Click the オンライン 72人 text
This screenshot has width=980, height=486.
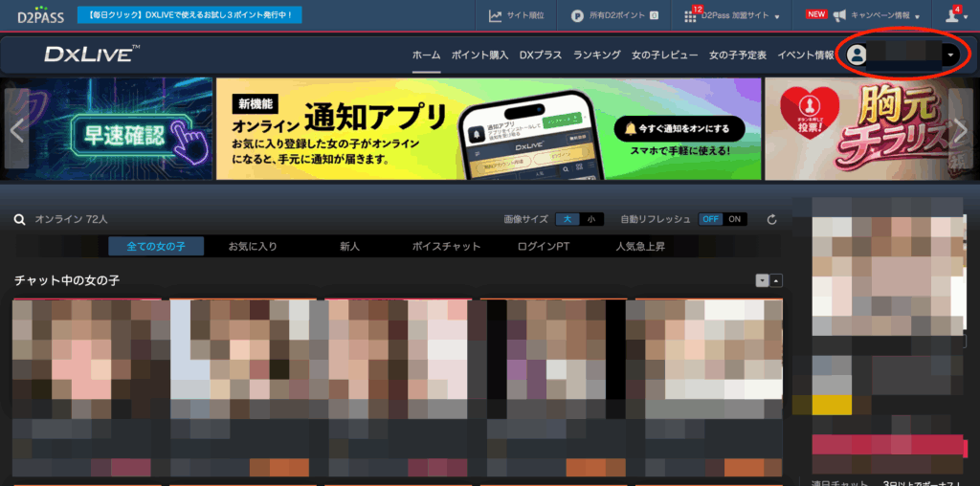[71, 219]
